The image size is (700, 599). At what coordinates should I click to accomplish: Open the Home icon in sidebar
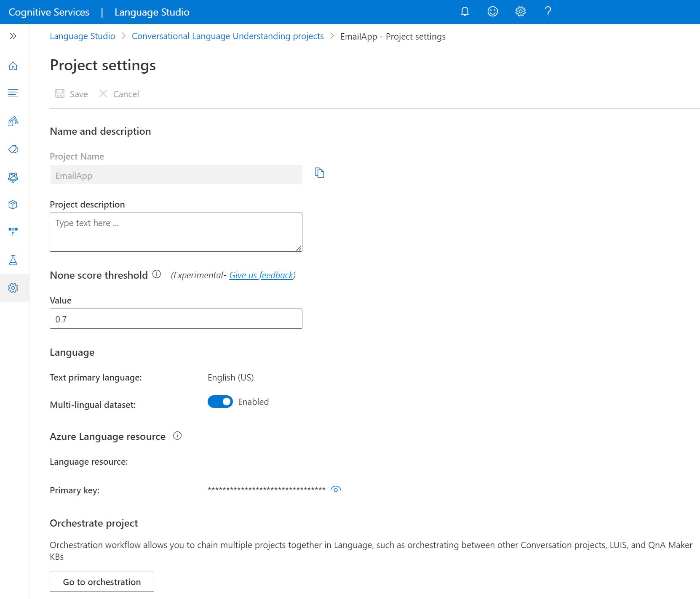13,66
